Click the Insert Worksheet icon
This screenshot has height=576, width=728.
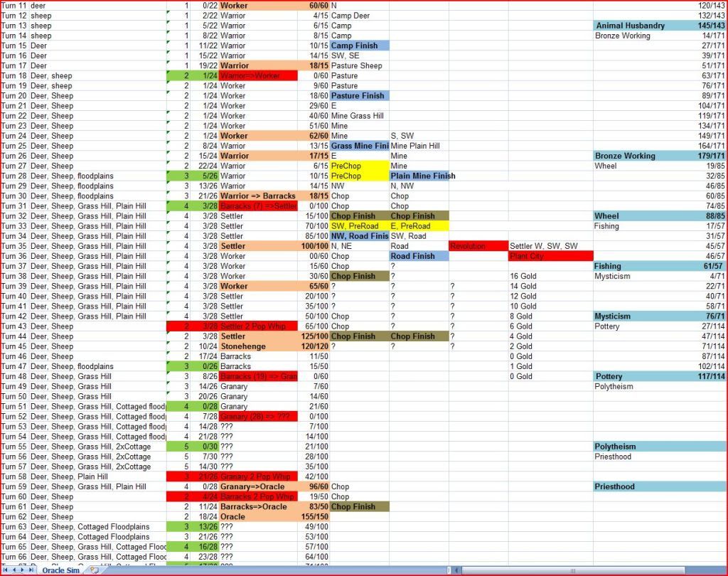click(93, 570)
